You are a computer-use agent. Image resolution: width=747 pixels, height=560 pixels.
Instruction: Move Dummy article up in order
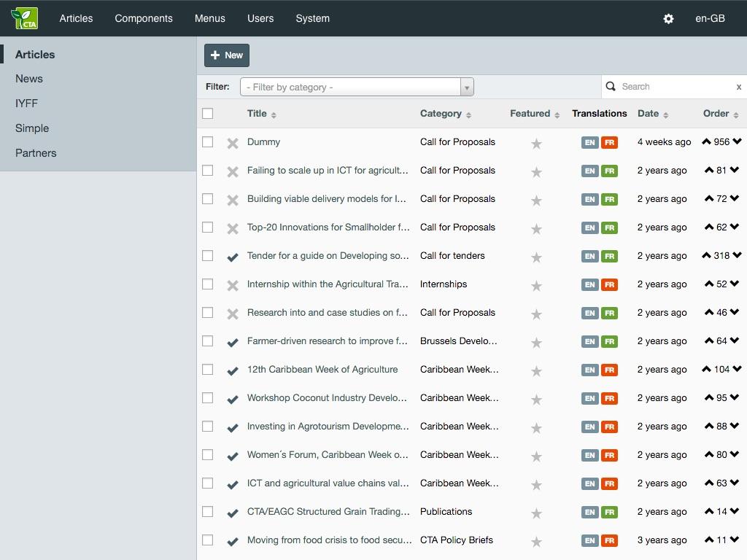[706, 141]
